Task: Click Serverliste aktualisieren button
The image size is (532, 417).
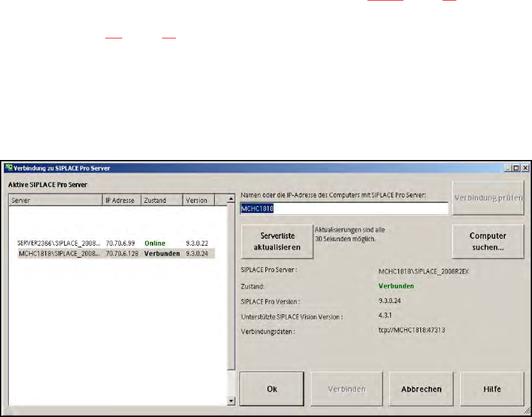Action: click(x=277, y=241)
